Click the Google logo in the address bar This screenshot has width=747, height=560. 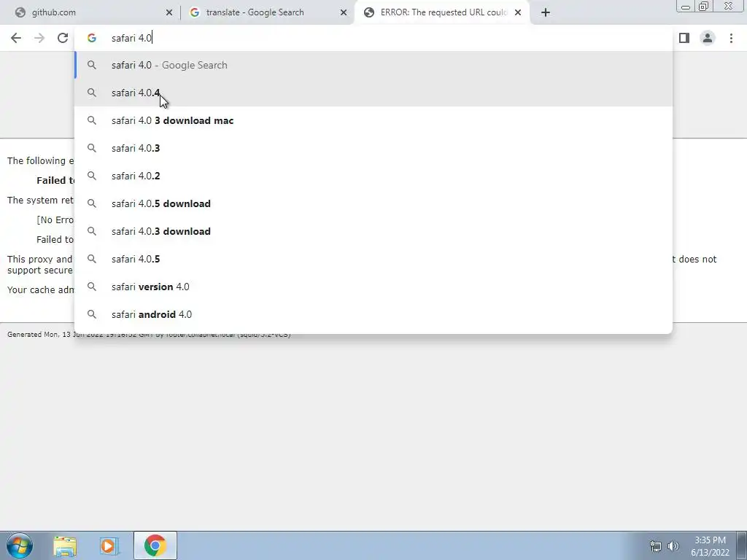[x=91, y=38]
